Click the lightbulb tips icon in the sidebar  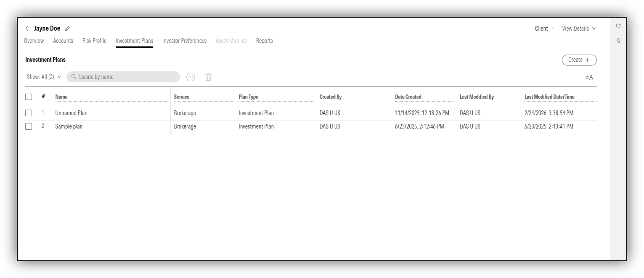click(618, 41)
